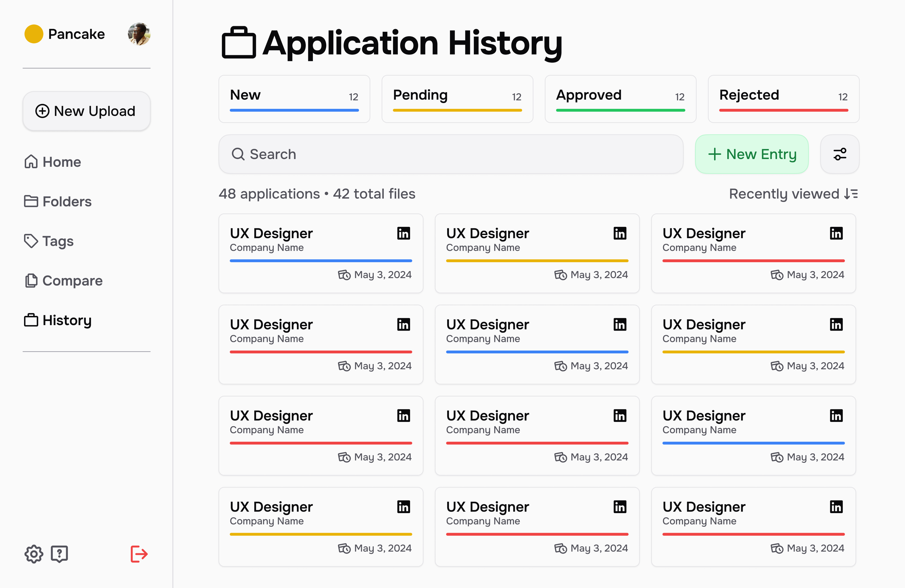Toggle the New applications filter
Screen dimensions: 905x588
(294, 99)
